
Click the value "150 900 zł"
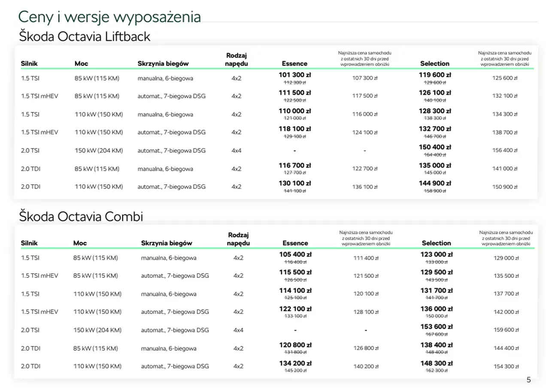pos(505,187)
